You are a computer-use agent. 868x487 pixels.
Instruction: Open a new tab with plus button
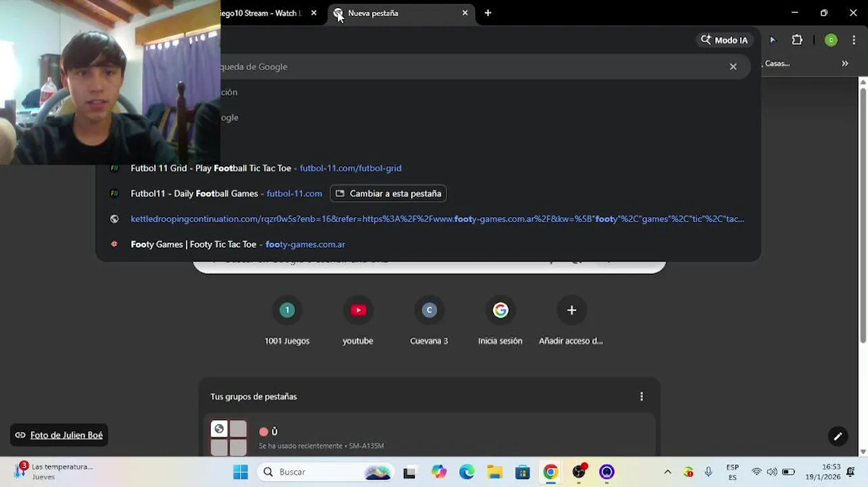487,13
